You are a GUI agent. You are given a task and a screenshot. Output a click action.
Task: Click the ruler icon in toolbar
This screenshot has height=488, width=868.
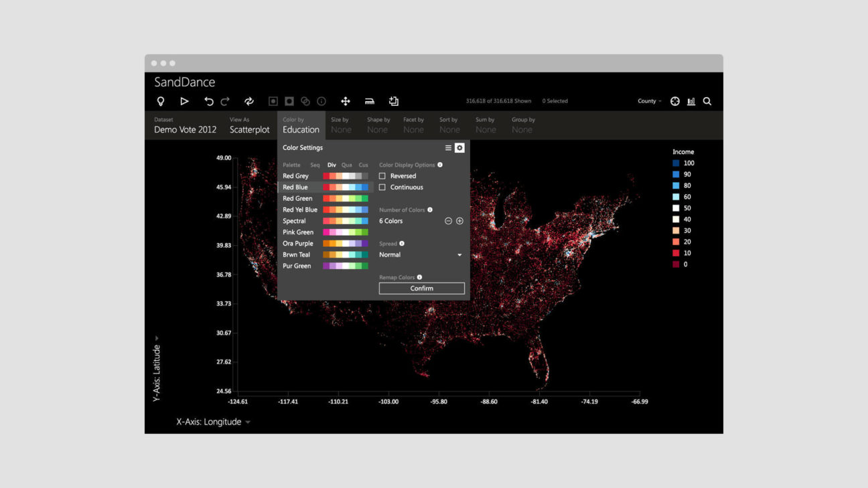click(370, 101)
